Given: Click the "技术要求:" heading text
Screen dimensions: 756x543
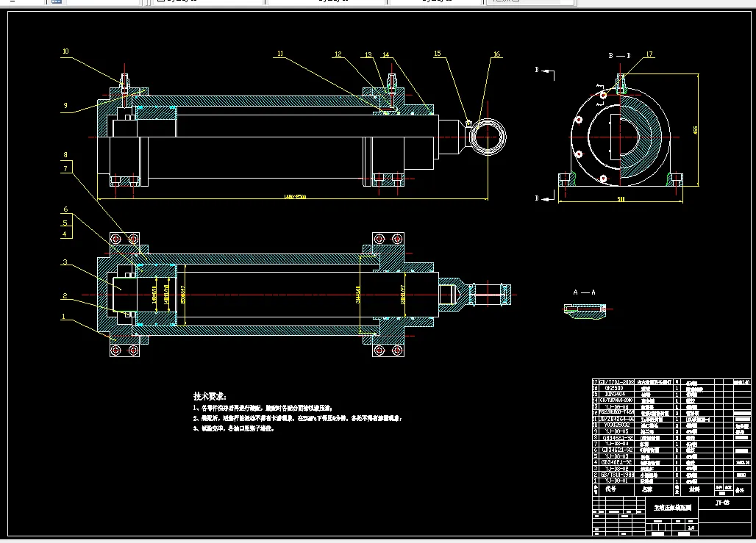Looking at the screenshot, I should tap(210, 396).
